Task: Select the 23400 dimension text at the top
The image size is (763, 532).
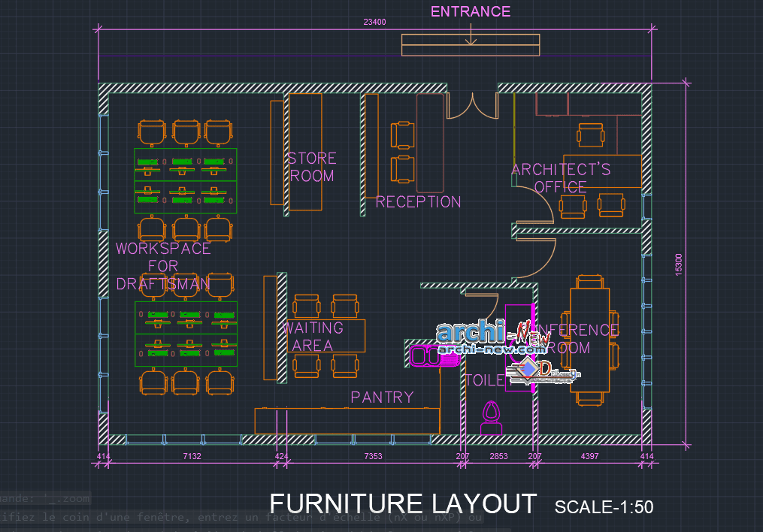Action: [x=374, y=22]
